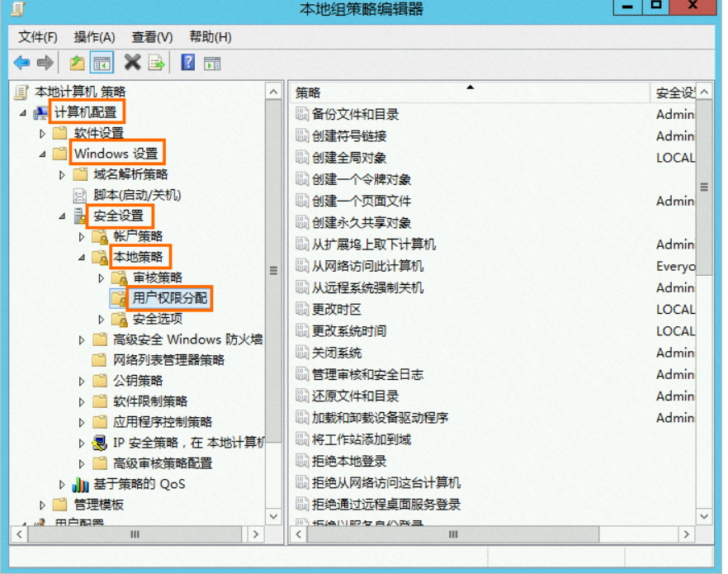The height and width of the screenshot is (574, 728).
Task: Click down arrow of right pane scrollbar
Action: click(703, 515)
